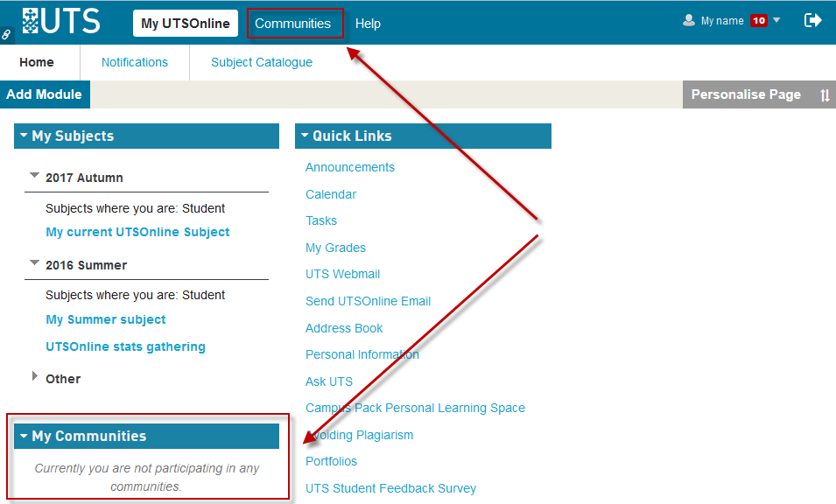Expand the Other subjects group

tap(35, 377)
